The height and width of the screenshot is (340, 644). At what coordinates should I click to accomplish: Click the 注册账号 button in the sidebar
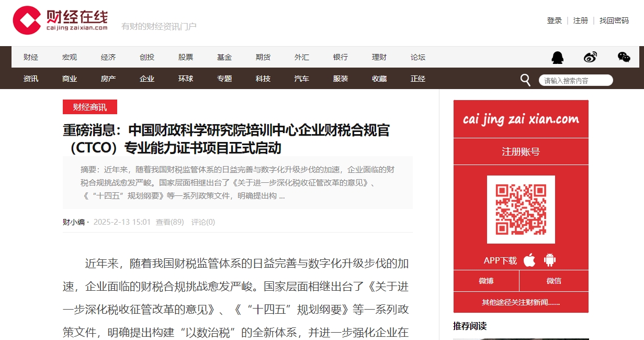(x=521, y=151)
